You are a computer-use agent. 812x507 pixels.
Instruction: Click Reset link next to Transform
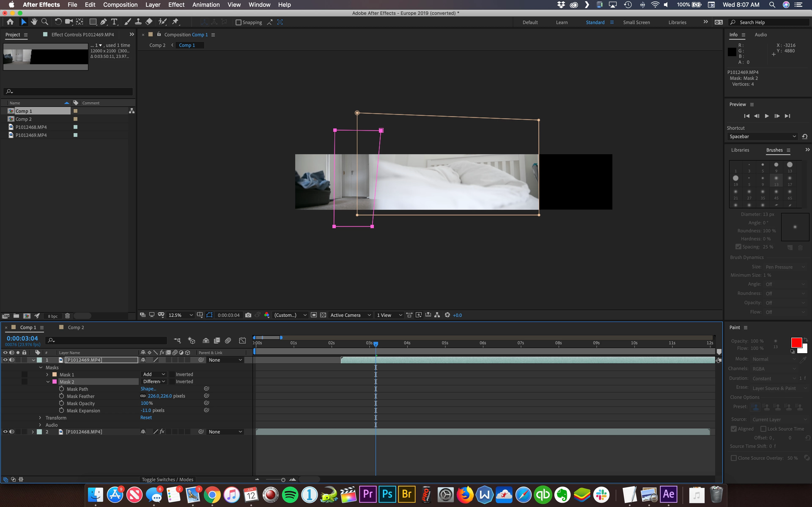[146, 417]
